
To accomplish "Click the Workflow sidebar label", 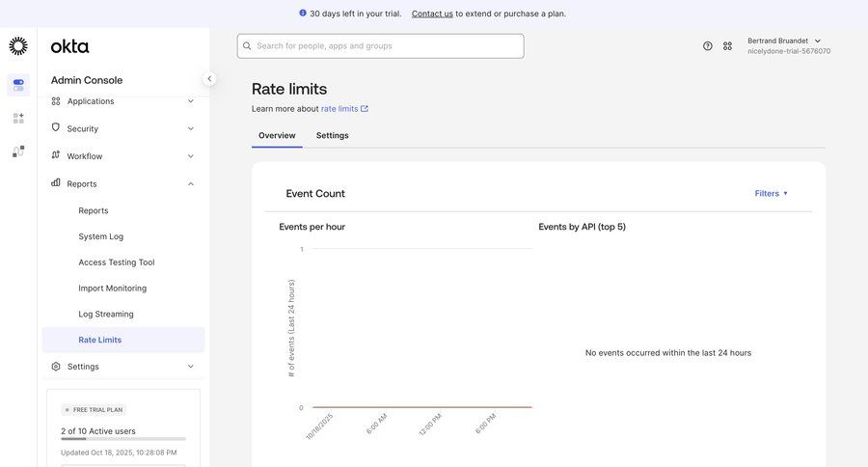I will coord(85,156).
